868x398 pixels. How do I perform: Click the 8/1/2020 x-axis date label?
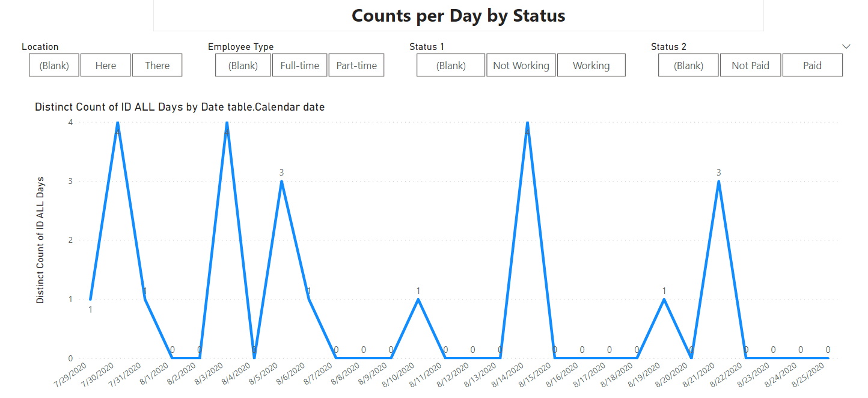tap(155, 373)
